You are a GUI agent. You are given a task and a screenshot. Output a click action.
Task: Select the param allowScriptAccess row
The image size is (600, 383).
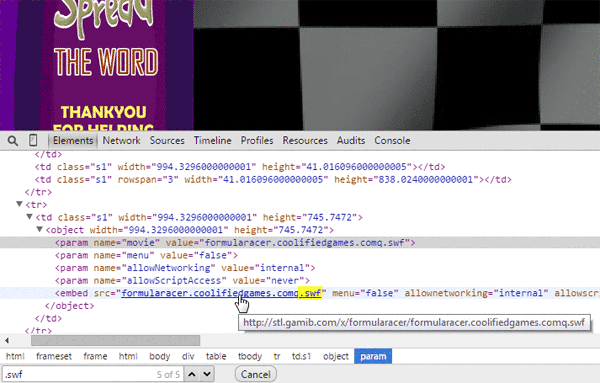click(182, 280)
